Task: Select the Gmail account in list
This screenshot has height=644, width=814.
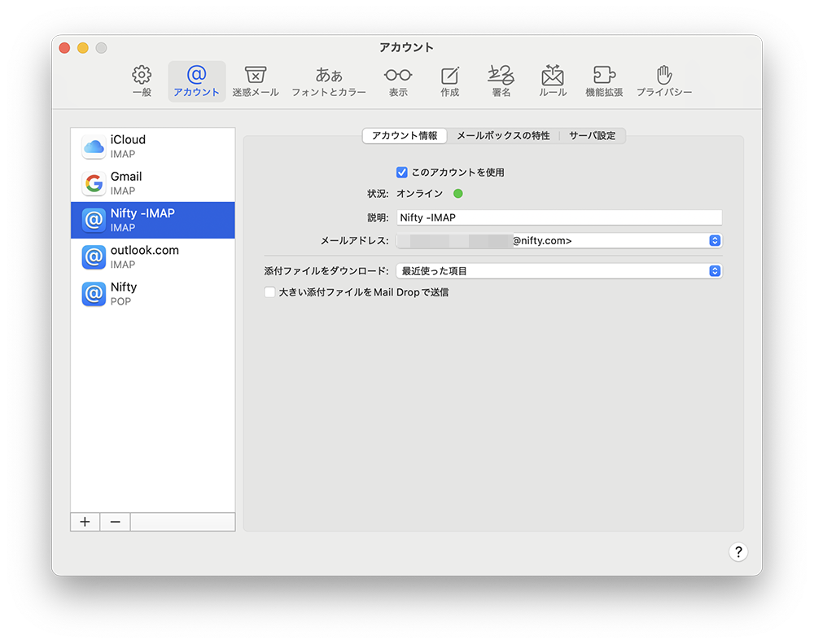Action: 152,183
